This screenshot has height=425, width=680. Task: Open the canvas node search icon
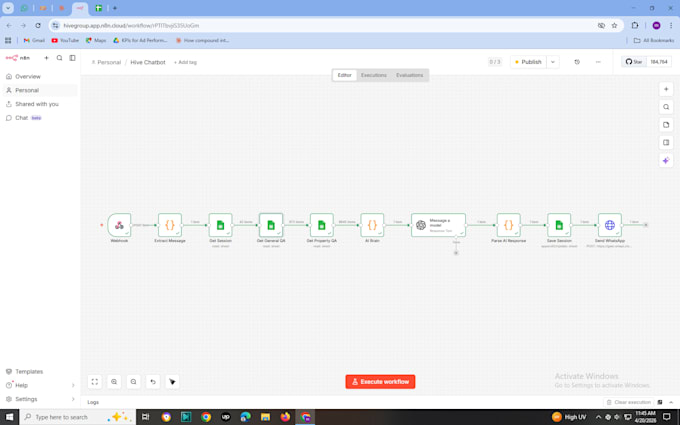tap(666, 107)
